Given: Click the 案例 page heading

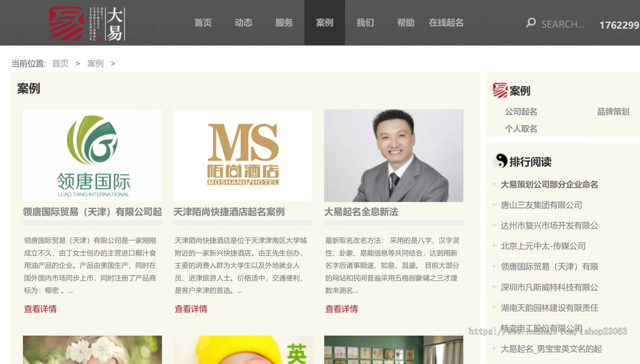Looking at the screenshot, I should pyautogui.click(x=29, y=88).
